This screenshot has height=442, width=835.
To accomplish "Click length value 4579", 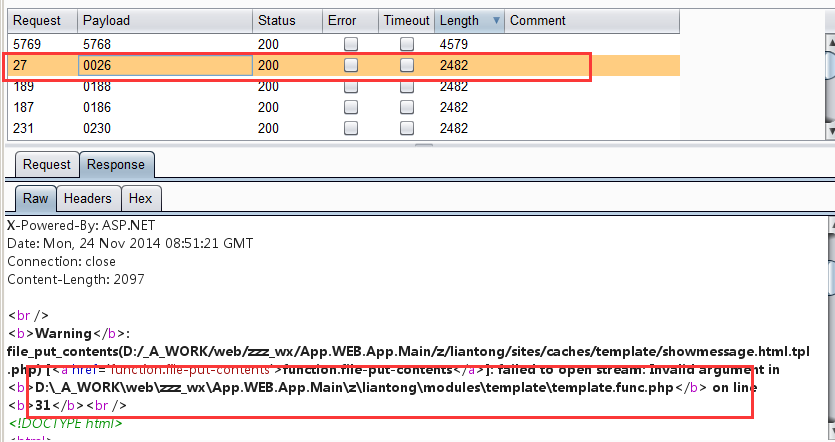I will pos(454,44).
